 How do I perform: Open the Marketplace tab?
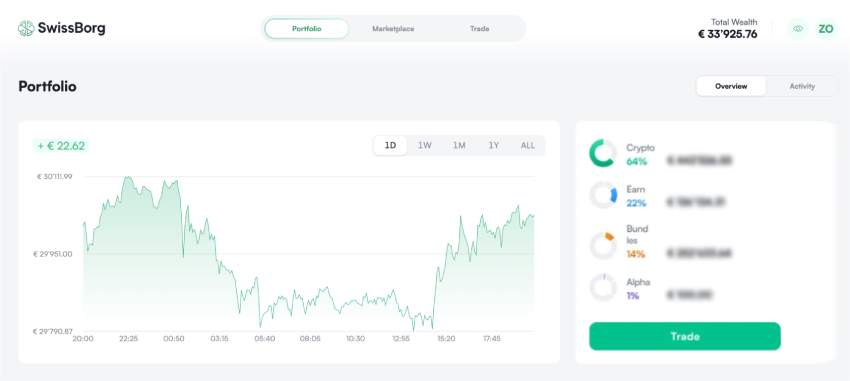(393, 29)
